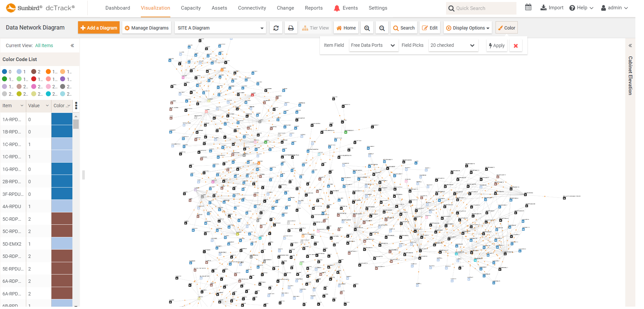Zoom out of the diagram
The height and width of the screenshot is (309, 644).
tap(382, 28)
